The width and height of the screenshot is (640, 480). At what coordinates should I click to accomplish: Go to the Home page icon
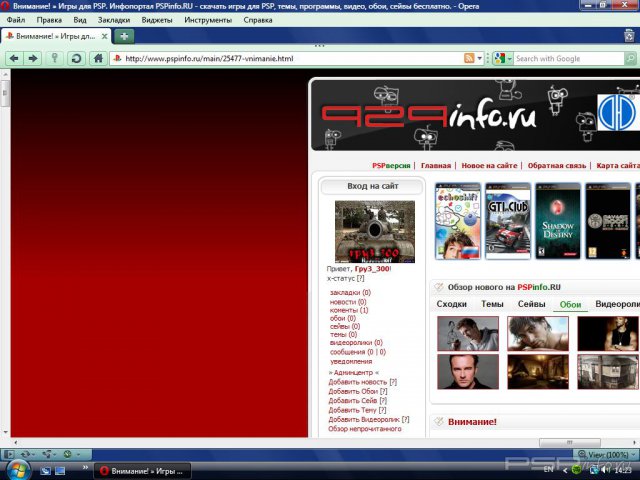(x=97, y=59)
